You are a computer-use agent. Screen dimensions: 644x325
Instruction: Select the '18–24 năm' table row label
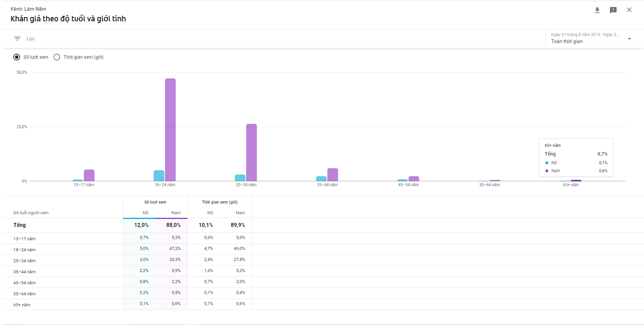point(24,250)
